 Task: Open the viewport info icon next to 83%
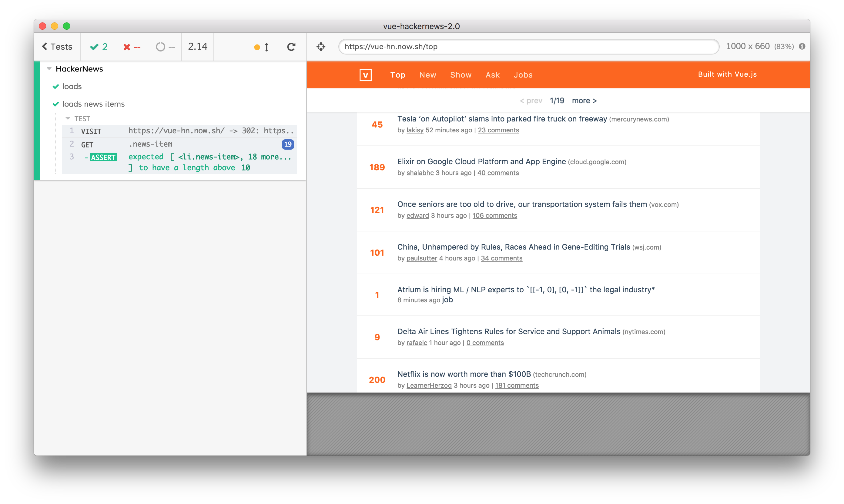pyautogui.click(x=802, y=47)
